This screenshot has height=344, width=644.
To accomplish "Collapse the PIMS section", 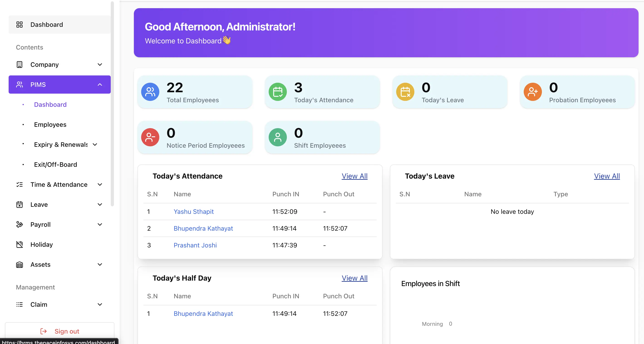I will tap(100, 84).
